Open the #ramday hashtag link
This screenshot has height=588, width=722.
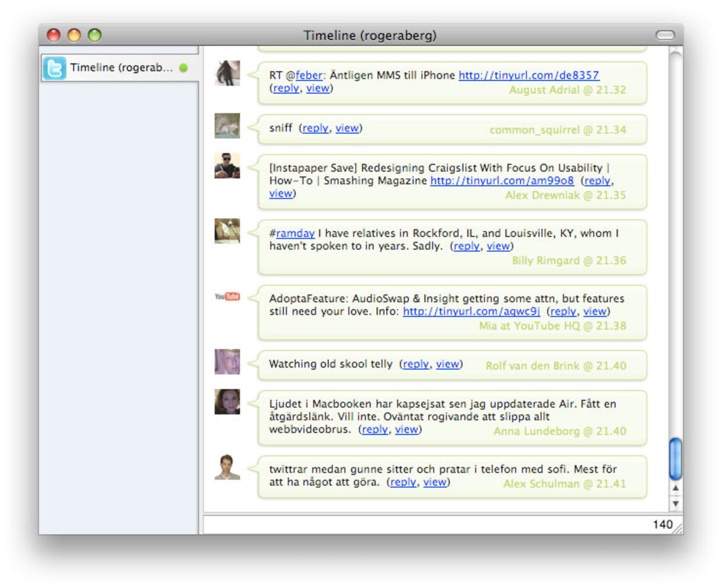295,233
